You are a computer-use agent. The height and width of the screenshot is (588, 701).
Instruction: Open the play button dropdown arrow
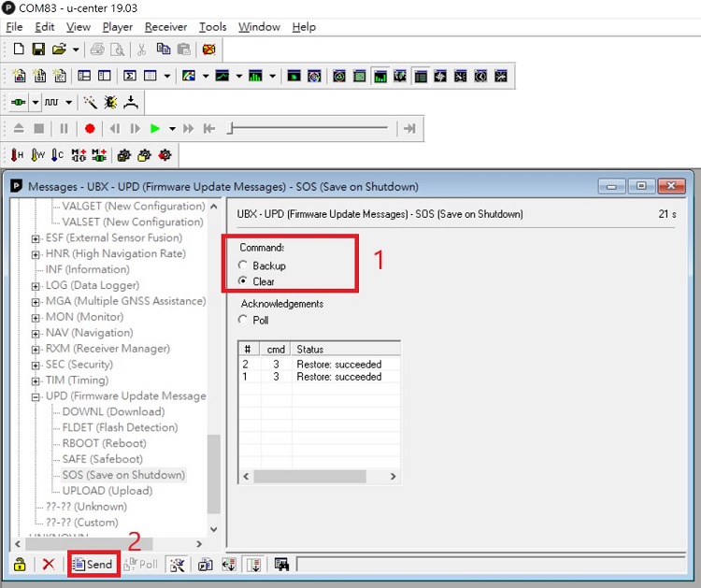pyautogui.click(x=172, y=129)
